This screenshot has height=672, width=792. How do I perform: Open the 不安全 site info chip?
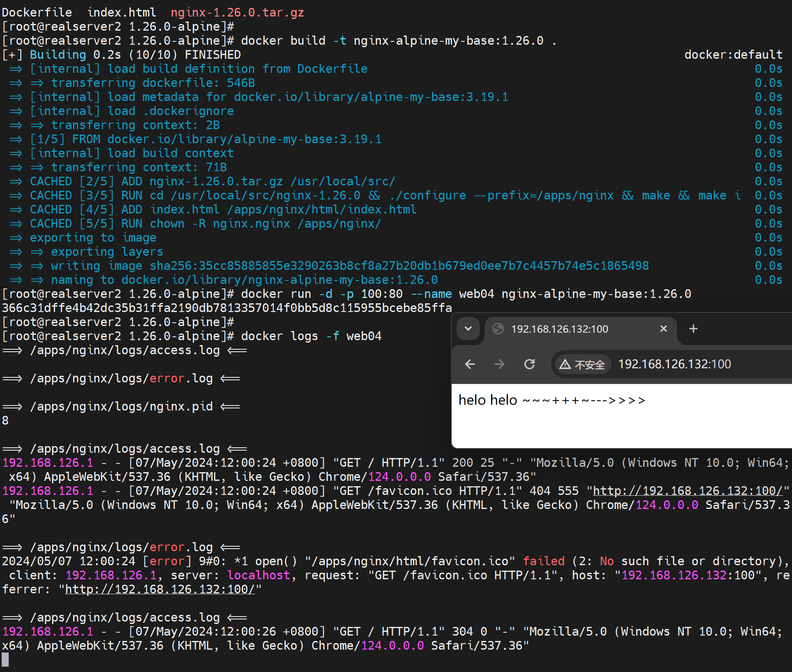[583, 365]
